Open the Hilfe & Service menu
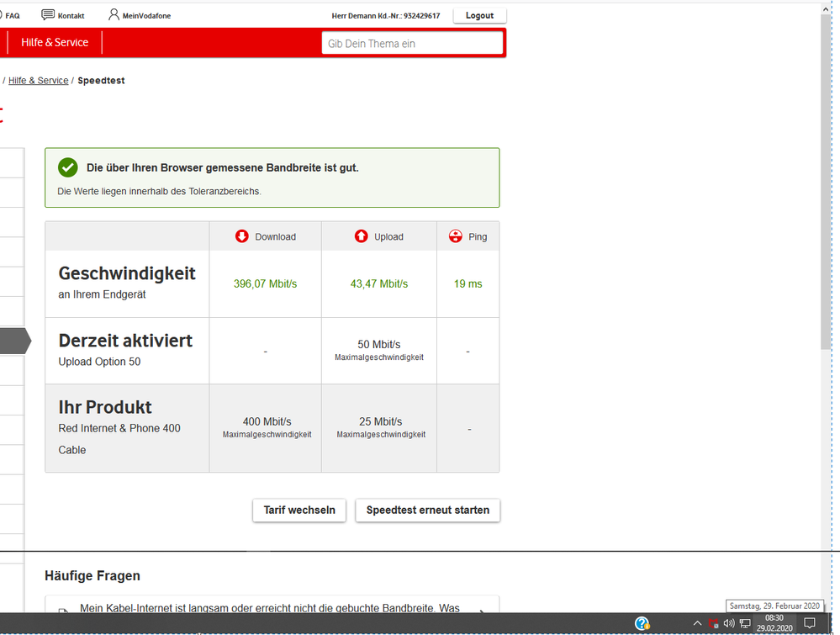Image resolution: width=840 pixels, height=635 pixels. pos(55,42)
